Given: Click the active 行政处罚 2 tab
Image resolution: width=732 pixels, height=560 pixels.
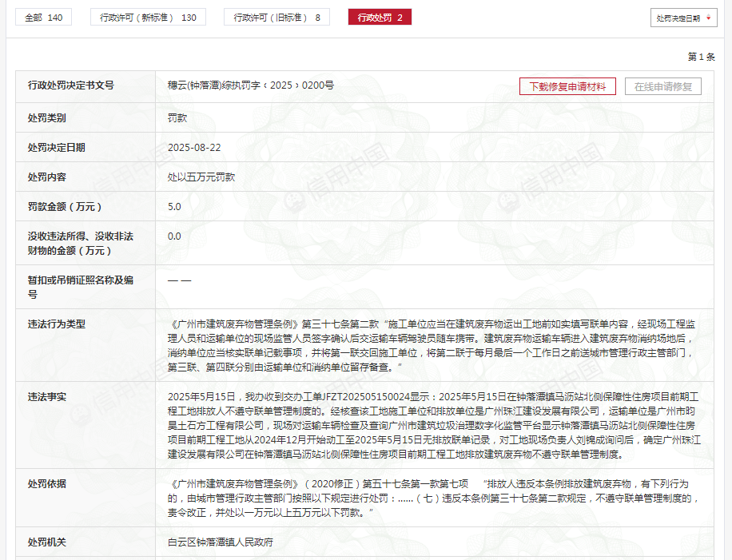Looking at the screenshot, I should point(380,17).
